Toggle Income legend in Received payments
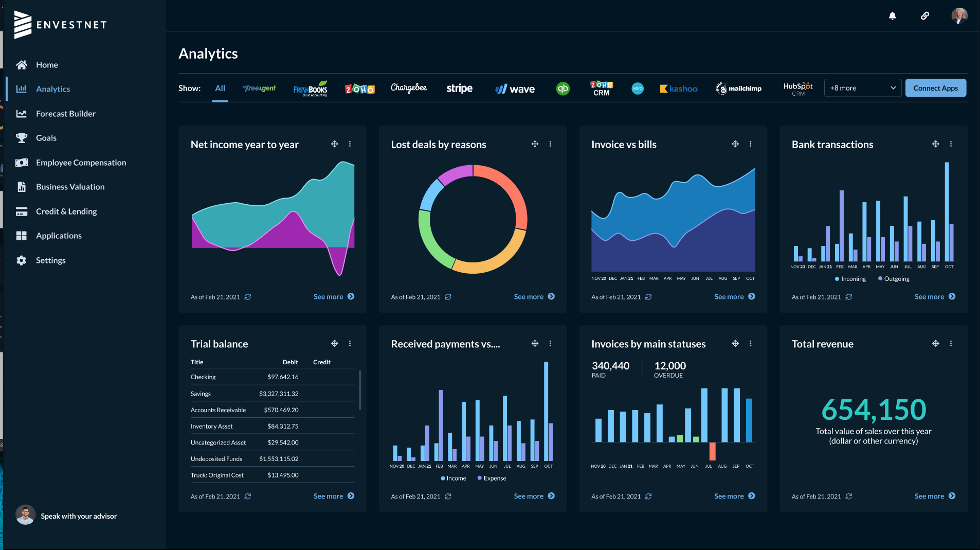Image resolution: width=980 pixels, height=550 pixels. coord(453,478)
